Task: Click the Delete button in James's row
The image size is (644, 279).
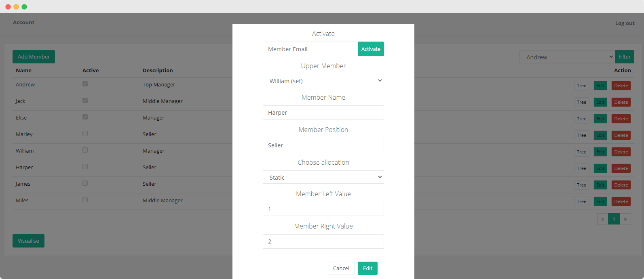Action: point(621,185)
